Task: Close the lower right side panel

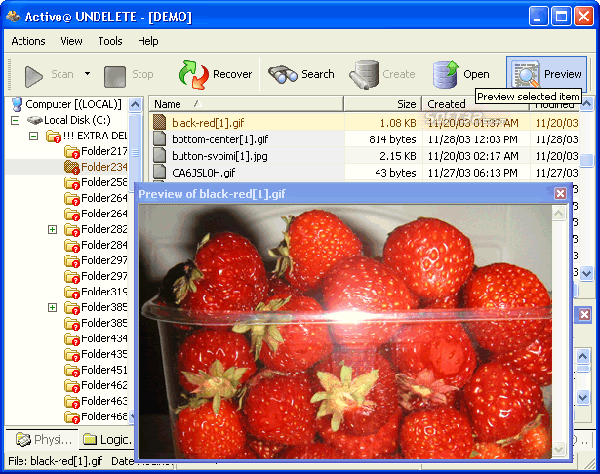Action: pos(584,315)
